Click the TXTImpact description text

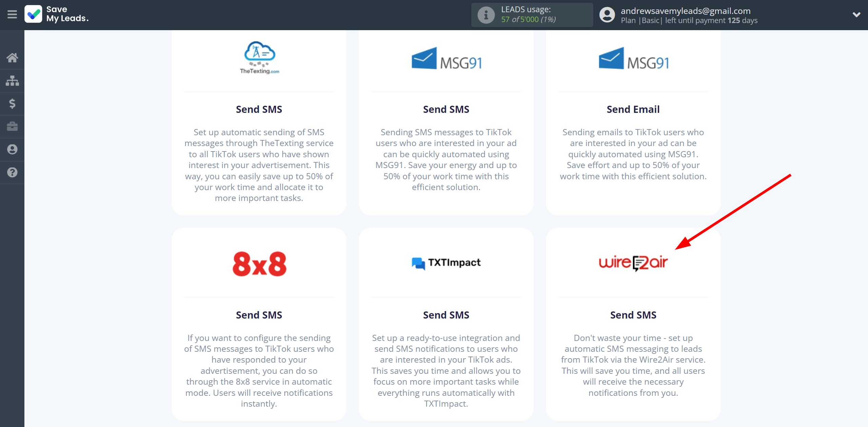[446, 371]
